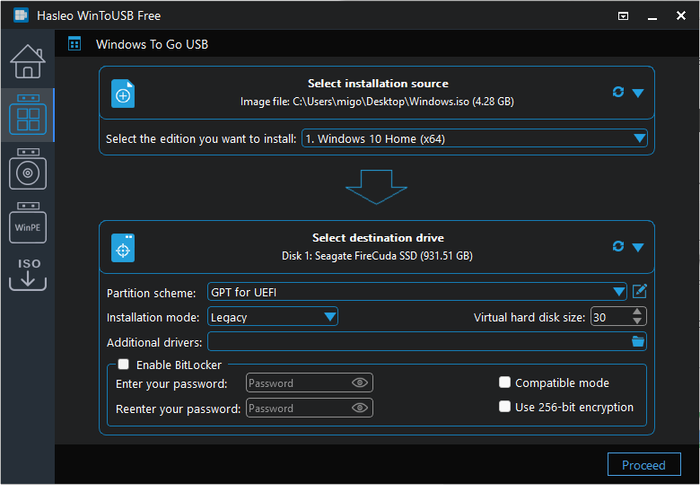Click the Image file path text

coord(377,101)
